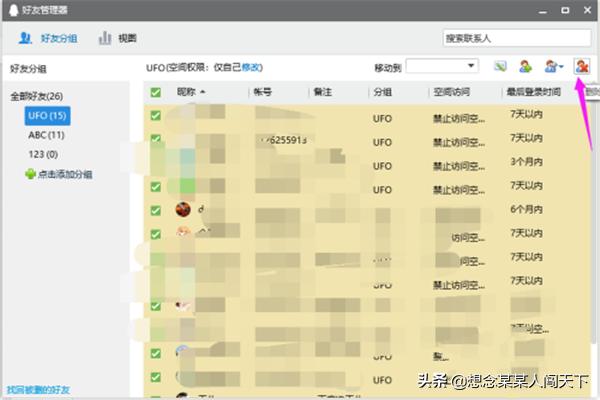The width and height of the screenshot is (600, 400).
Task: Click the 视图 bar chart icon
Action: pos(104,38)
